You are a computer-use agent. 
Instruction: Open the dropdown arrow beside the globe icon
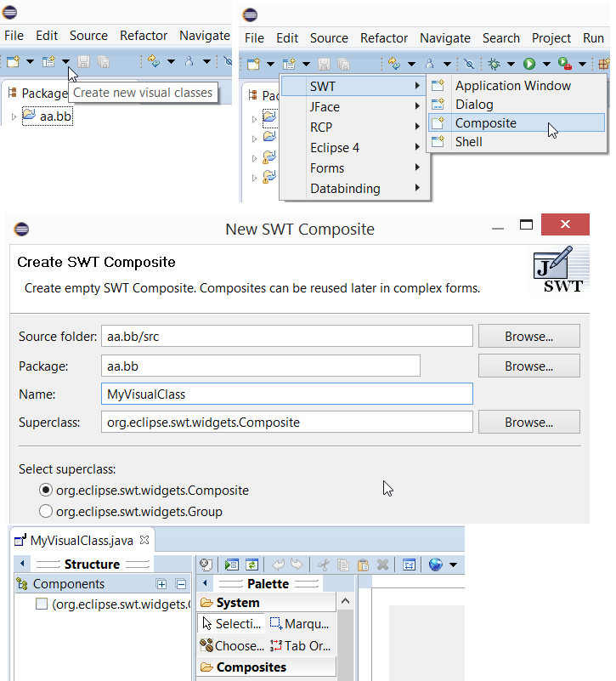pos(453,565)
